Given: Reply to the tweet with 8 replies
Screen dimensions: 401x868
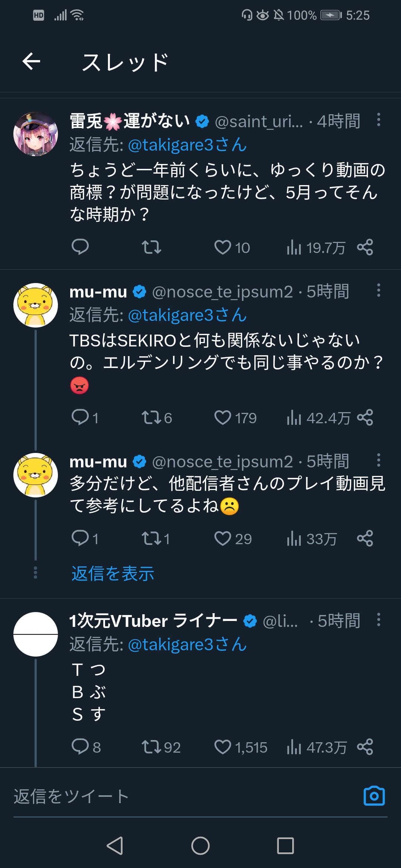Looking at the screenshot, I should click(x=80, y=747).
